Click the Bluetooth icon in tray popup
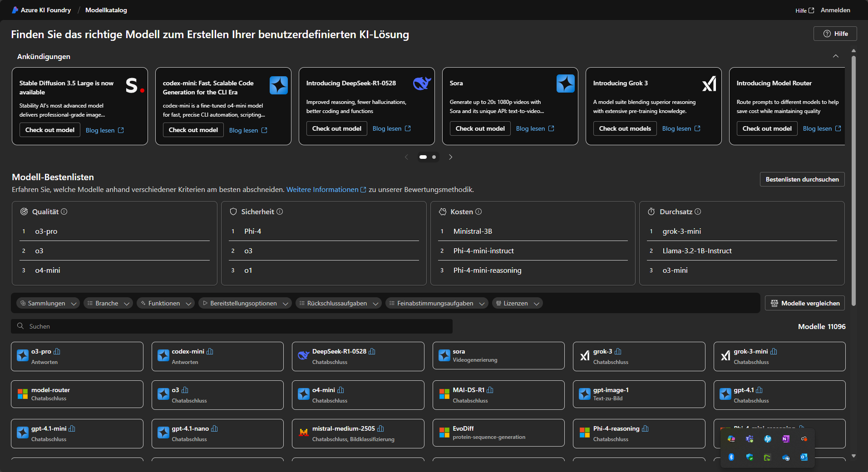 coord(731,457)
